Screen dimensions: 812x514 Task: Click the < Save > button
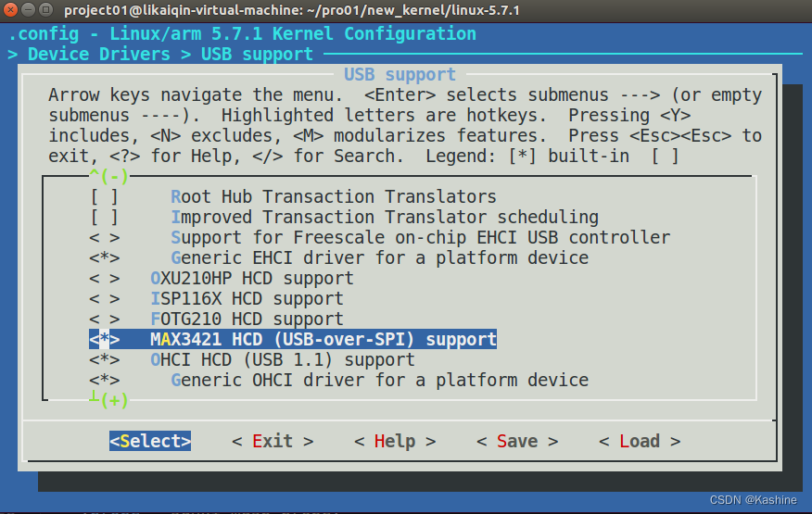(x=517, y=441)
